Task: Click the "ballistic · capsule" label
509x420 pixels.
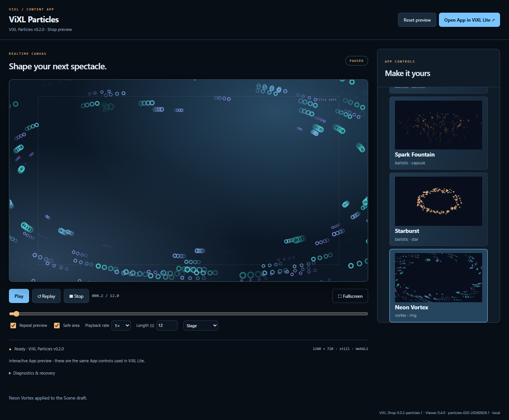Action: click(410, 163)
